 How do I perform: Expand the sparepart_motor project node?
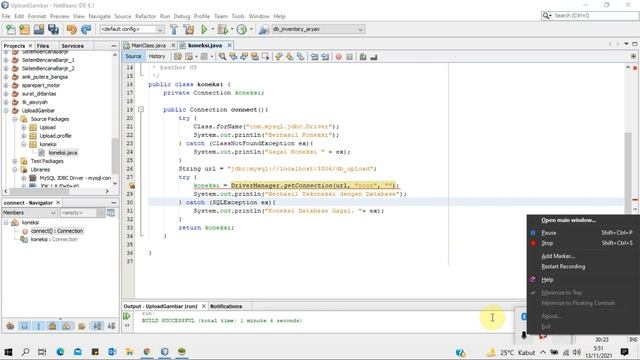pyautogui.click(x=6, y=85)
